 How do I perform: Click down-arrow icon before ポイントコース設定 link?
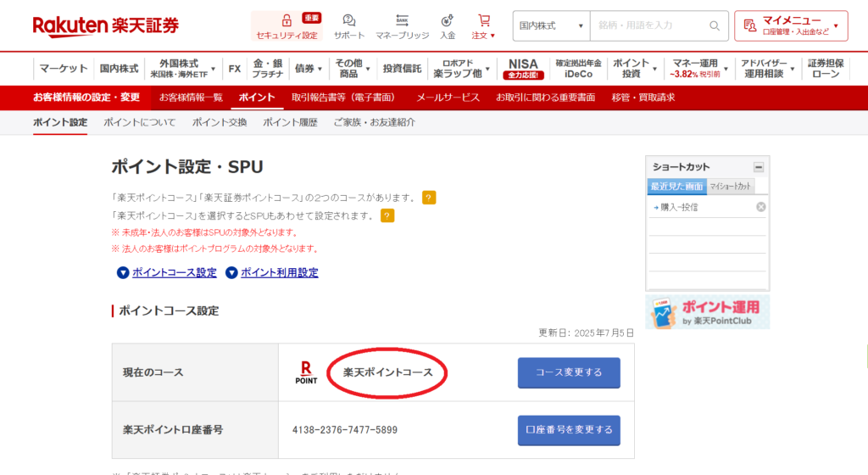click(123, 272)
